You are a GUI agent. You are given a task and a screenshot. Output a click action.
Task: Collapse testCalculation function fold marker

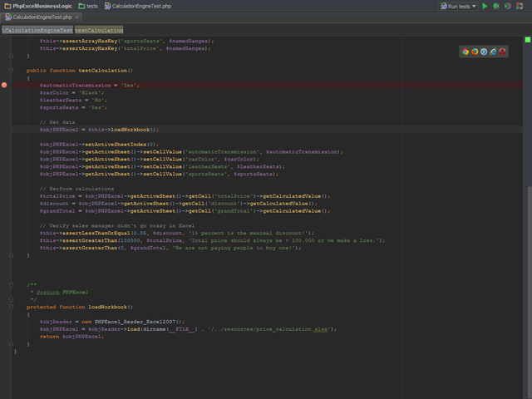click(11, 71)
